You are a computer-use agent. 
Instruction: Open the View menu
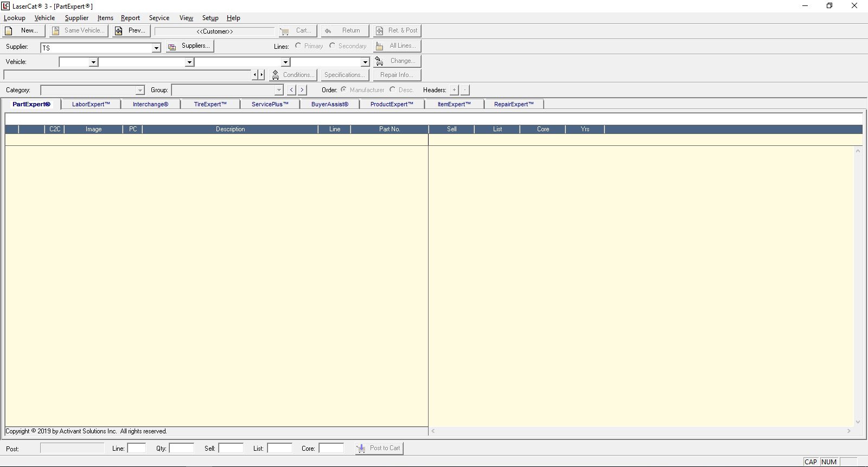point(186,18)
